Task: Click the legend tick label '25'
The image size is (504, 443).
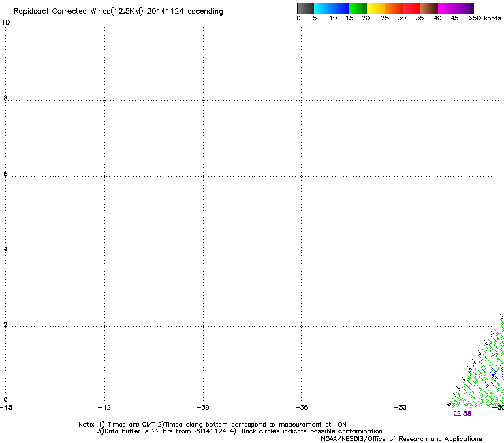Action: coord(385,18)
